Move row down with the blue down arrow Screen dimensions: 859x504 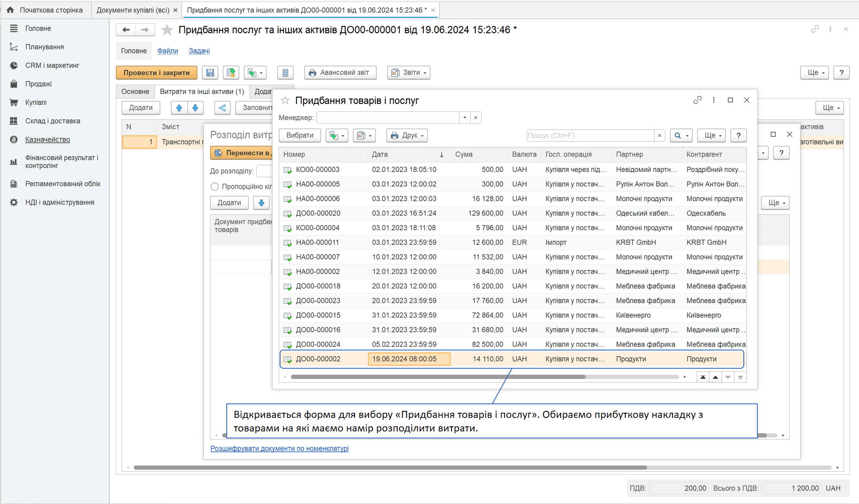pos(195,108)
